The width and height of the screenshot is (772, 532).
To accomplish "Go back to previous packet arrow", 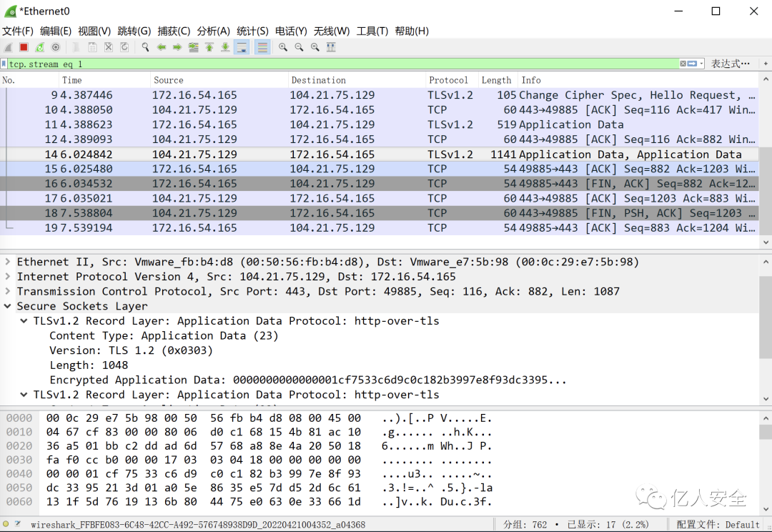I will click(161, 47).
